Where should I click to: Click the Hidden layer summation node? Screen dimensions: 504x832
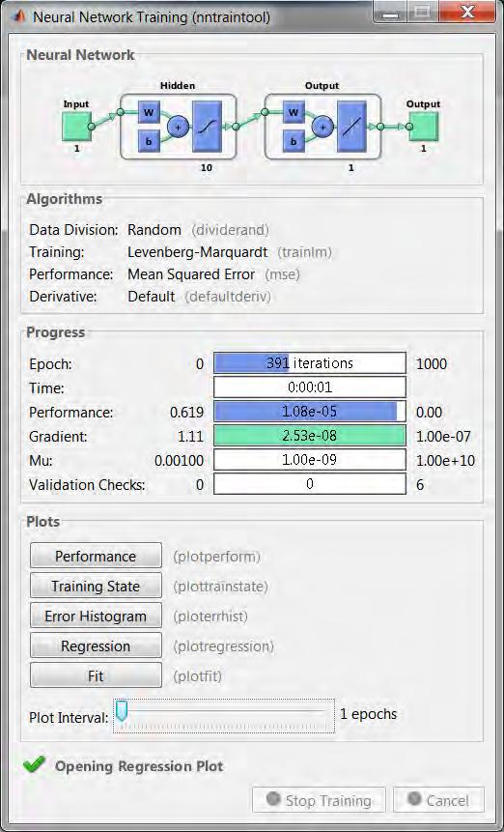178,127
